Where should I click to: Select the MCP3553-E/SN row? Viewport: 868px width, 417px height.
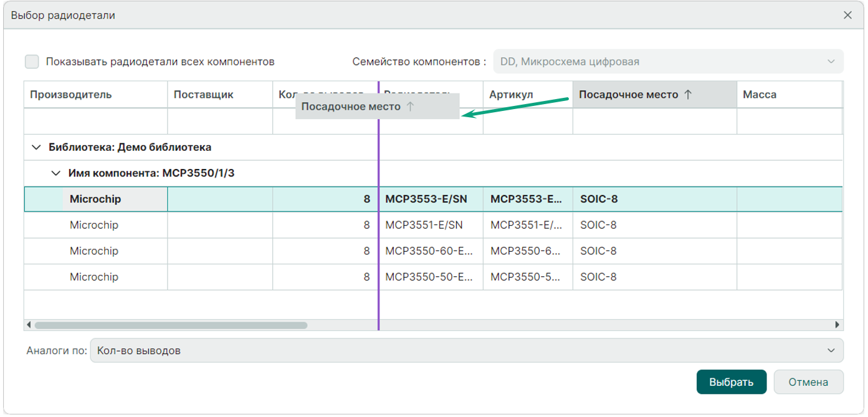click(x=426, y=199)
